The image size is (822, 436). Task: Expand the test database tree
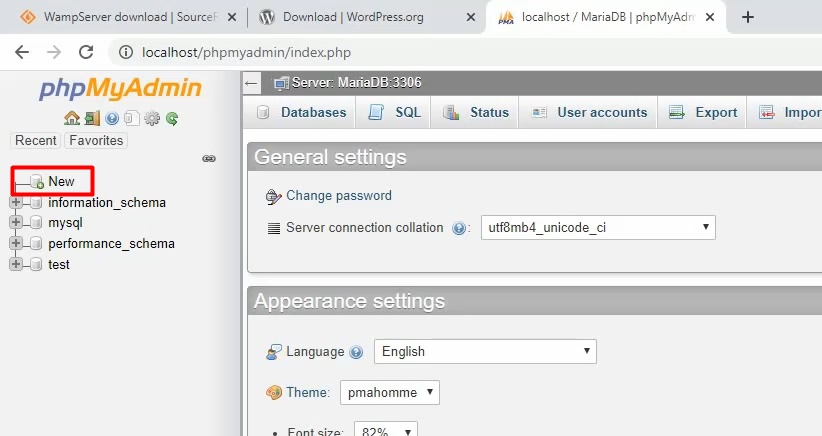(16, 264)
